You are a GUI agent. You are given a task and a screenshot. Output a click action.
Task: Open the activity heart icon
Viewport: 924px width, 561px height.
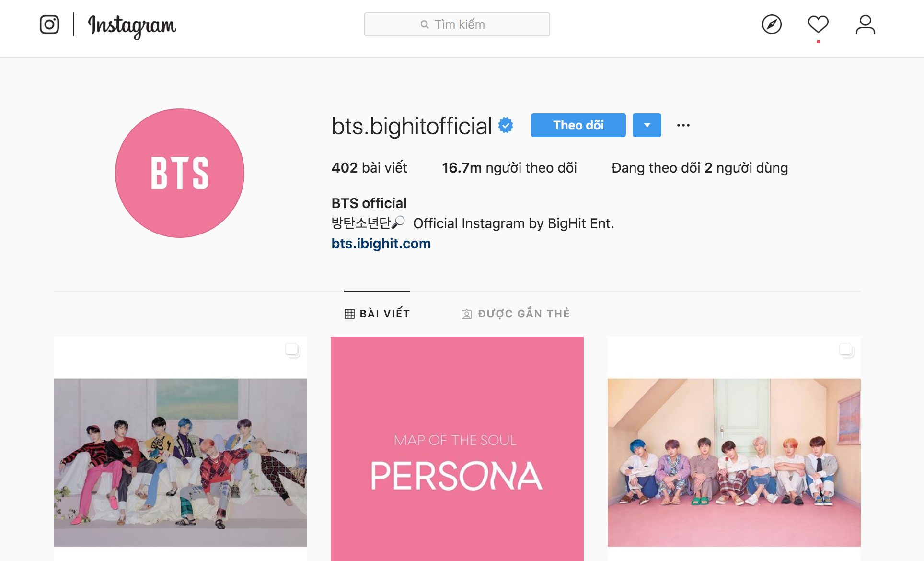818,24
